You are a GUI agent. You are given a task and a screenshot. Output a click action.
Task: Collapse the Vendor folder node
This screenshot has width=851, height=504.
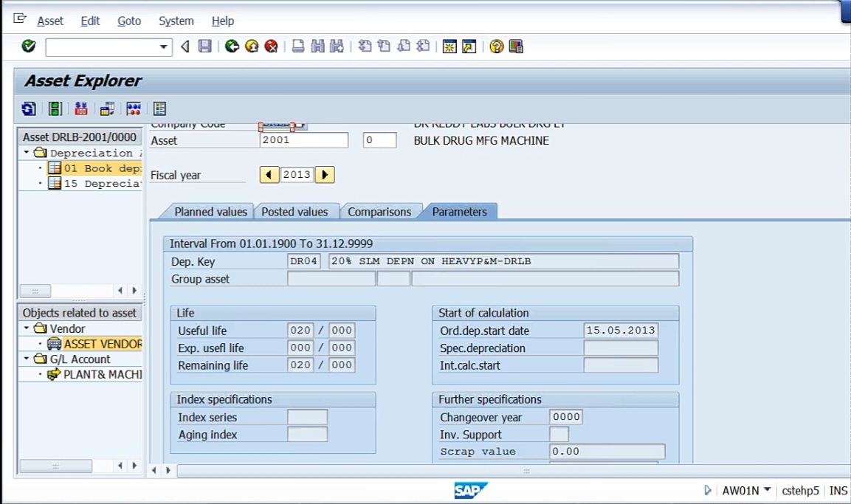pyautogui.click(x=26, y=328)
